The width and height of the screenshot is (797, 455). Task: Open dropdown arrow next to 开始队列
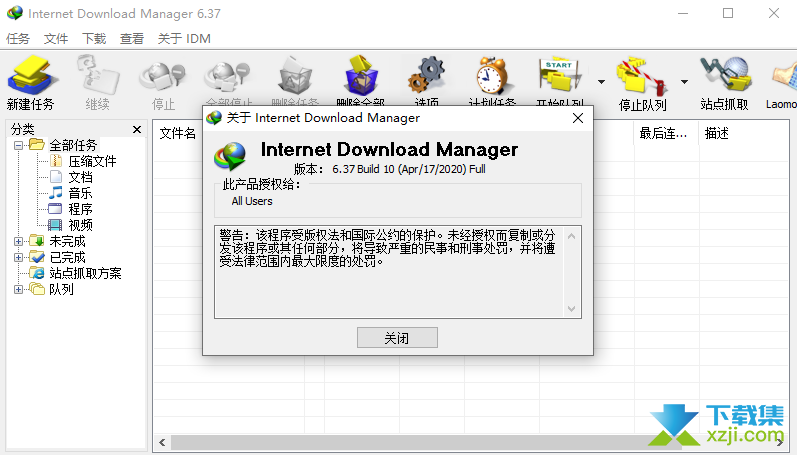click(601, 82)
